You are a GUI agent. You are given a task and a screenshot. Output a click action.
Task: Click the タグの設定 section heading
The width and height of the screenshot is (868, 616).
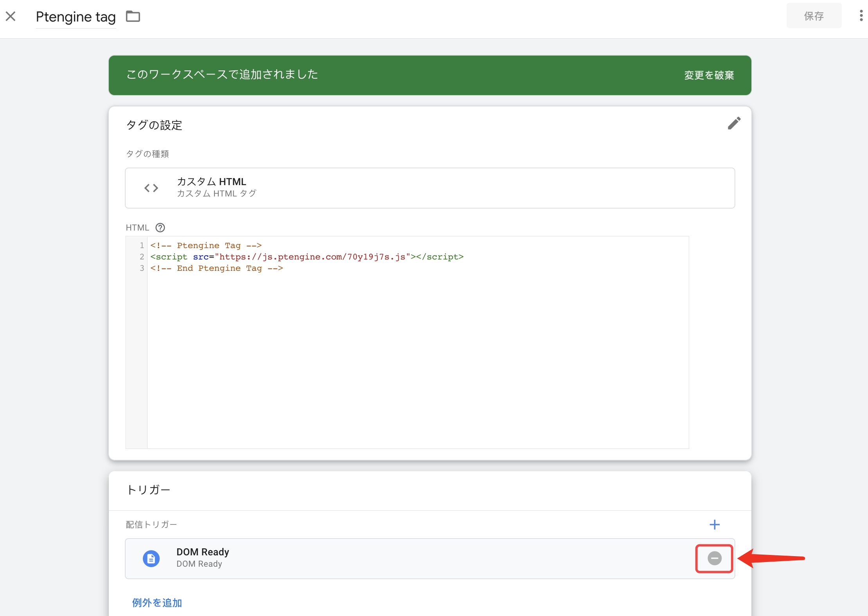point(154,125)
